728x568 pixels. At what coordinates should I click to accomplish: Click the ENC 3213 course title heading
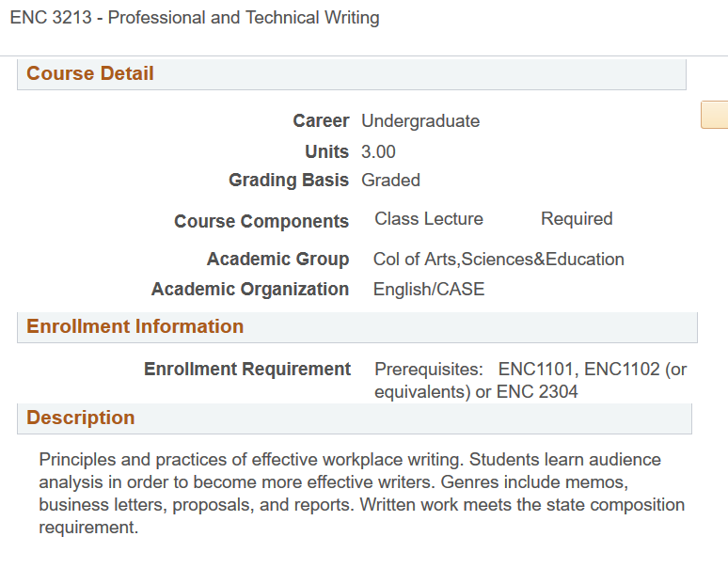(x=195, y=18)
